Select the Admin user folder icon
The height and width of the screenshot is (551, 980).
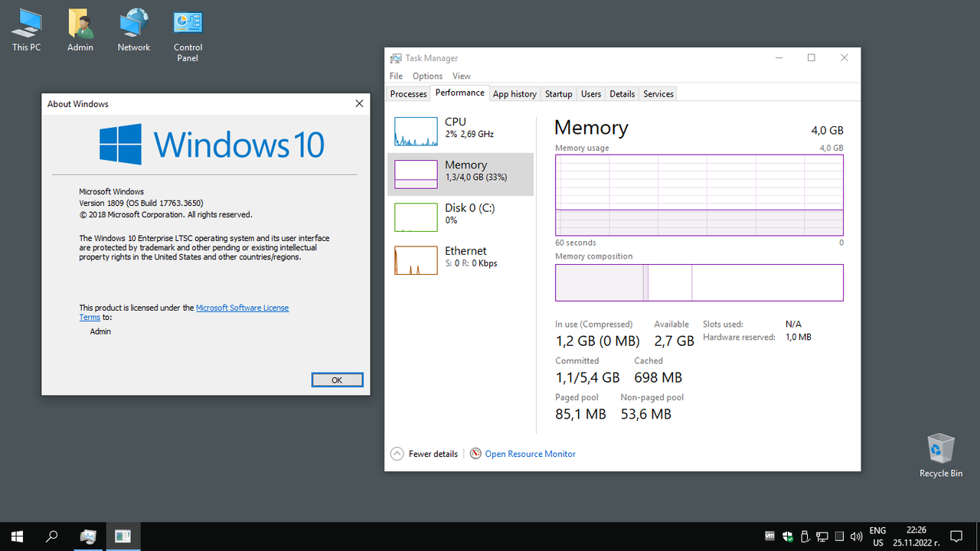pos(80,31)
